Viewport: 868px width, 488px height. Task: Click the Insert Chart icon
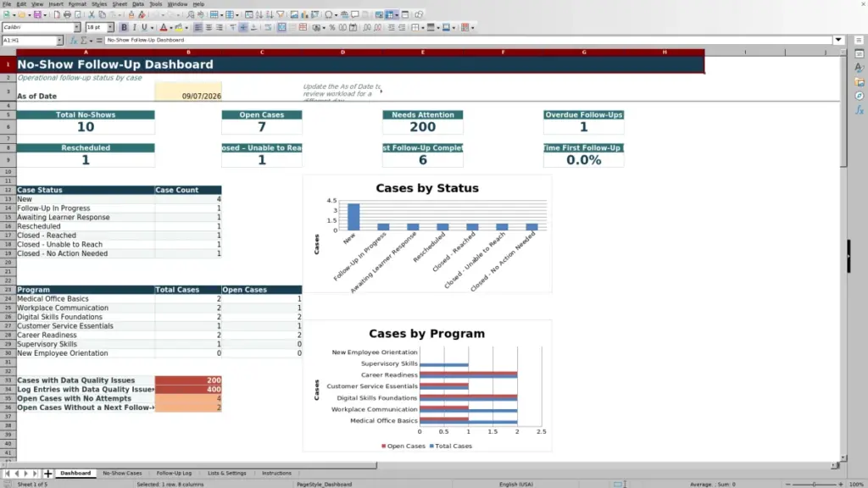click(x=304, y=15)
